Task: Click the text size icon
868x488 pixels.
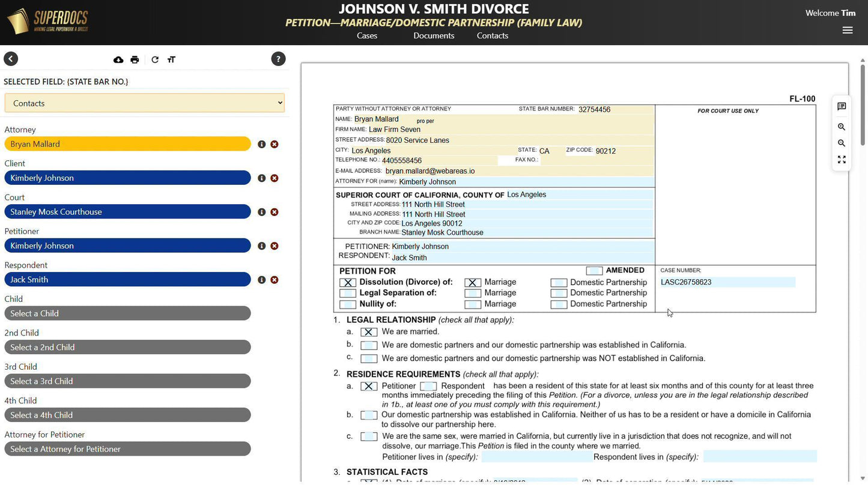Action: click(x=171, y=59)
